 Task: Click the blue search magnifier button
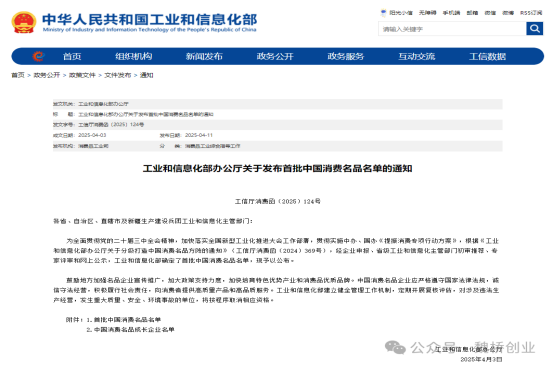pyautogui.click(x=534, y=29)
